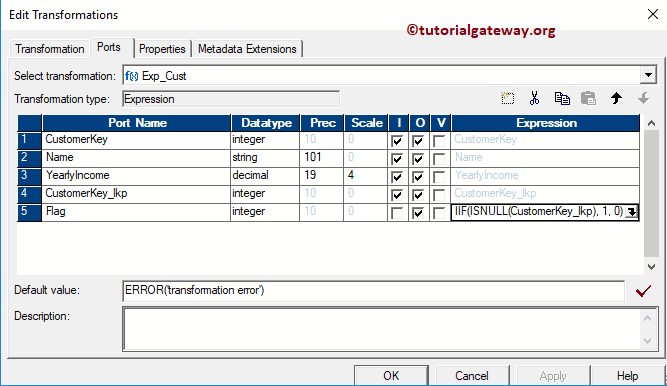667x386 pixels.
Task: Toggle variable checkbox for YearlyIncome port
Action: (439, 177)
